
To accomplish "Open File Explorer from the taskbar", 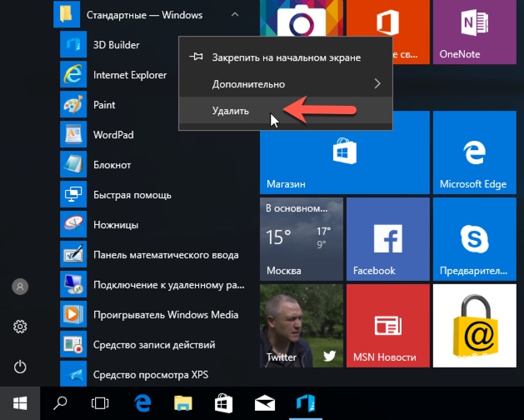I will (x=183, y=403).
